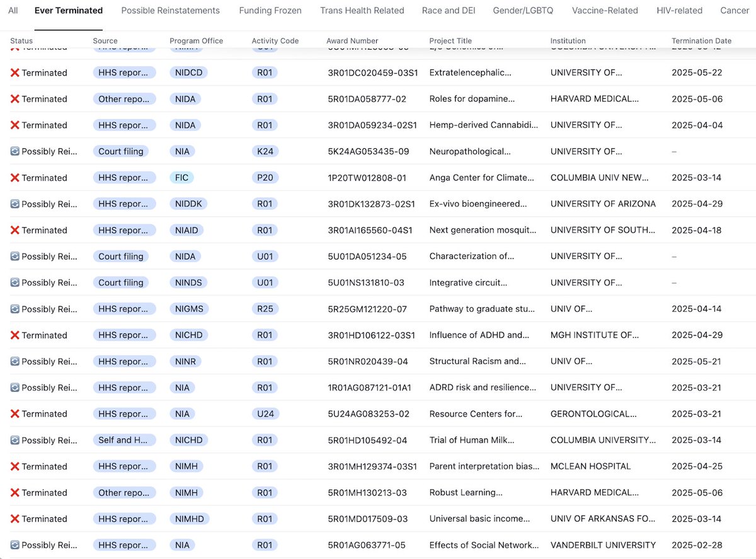Open the Cancer tab

point(735,11)
